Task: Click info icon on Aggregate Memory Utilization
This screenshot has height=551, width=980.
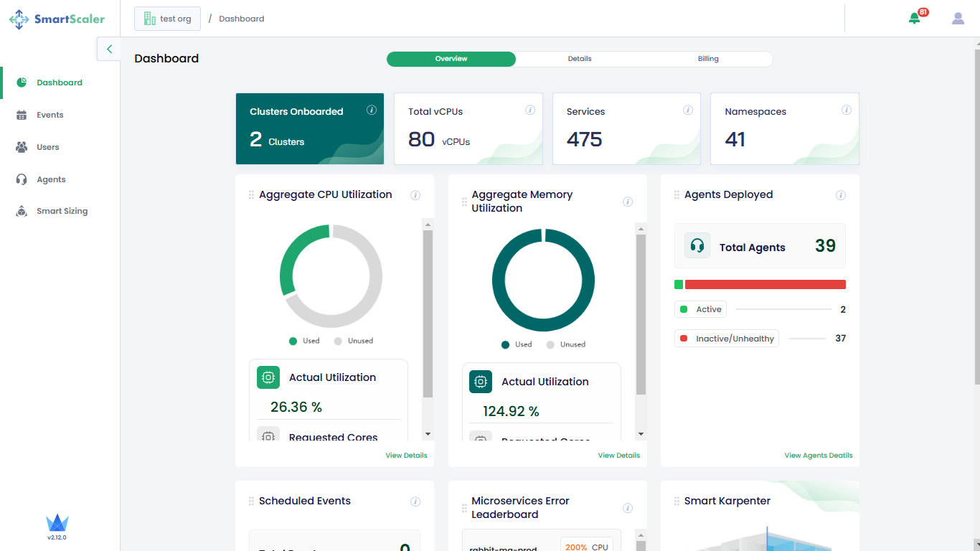Action: pos(628,202)
